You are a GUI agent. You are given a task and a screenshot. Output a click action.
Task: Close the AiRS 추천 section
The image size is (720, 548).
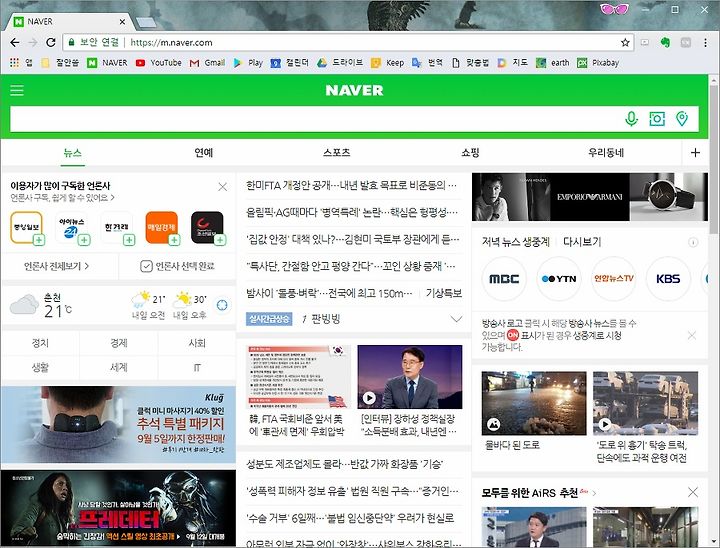pos(693,492)
